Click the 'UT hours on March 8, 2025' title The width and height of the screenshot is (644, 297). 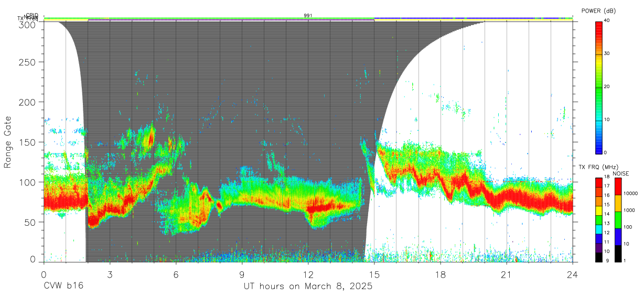tap(308, 287)
